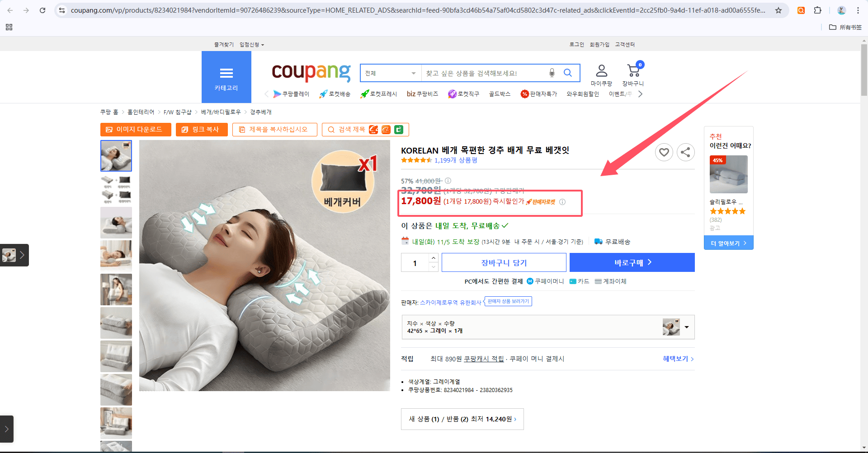Open the 로켓배송 navigation item
Image resolution: width=868 pixels, height=453 pixels.
pyautogui.click(x=335, y=94)
